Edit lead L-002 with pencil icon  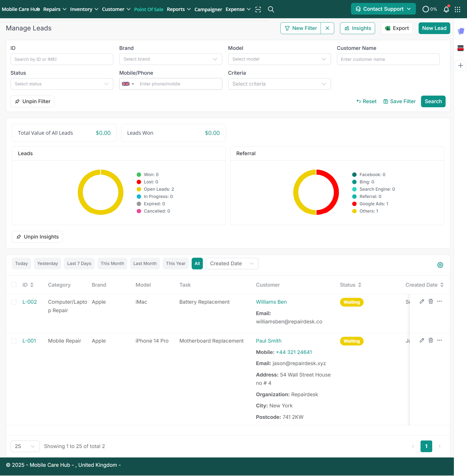[x=422, y=301]
